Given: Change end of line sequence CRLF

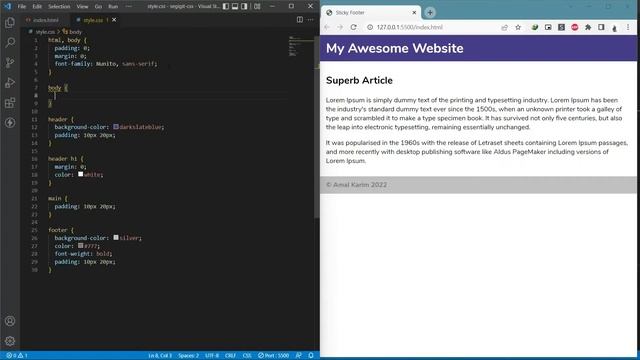Looking at the screenshot, I should coord(230,356).
